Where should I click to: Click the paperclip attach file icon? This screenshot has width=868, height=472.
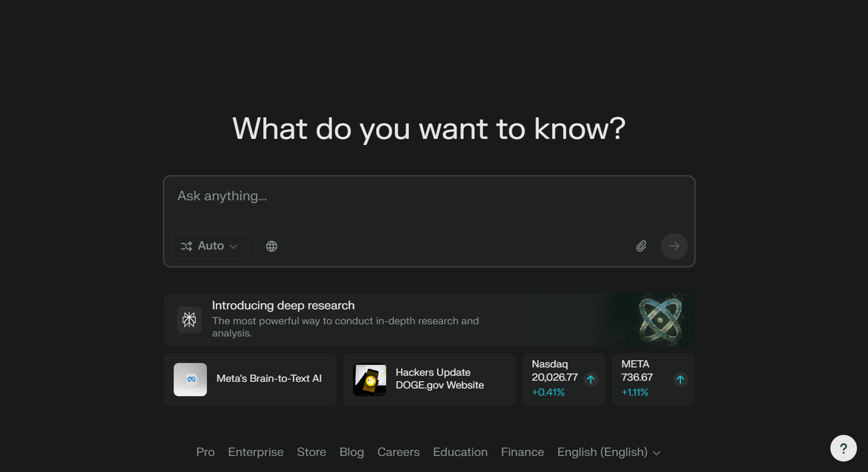coord(641,246)
